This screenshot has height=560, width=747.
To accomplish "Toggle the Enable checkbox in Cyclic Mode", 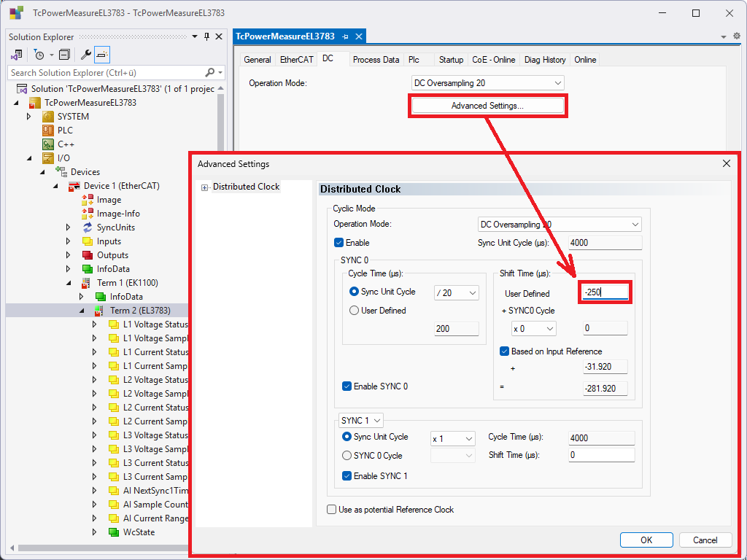I will click(x=338, y=243).
